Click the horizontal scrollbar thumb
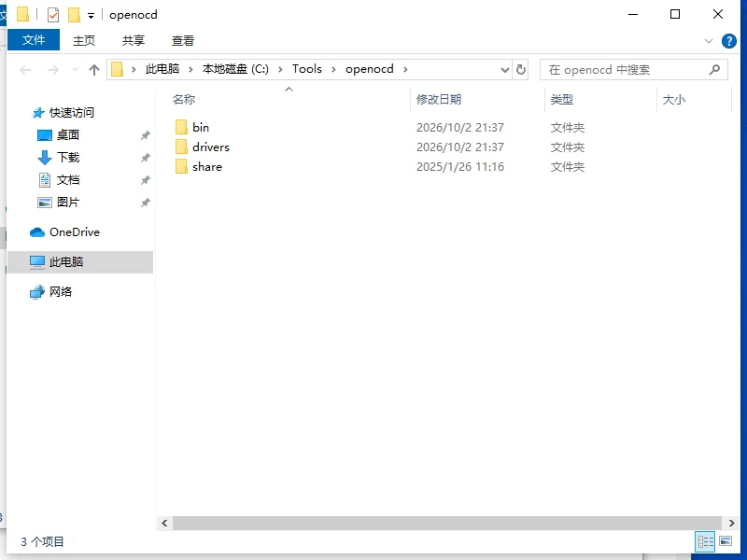Screen dimensions: 747x560 click(447, 524)
